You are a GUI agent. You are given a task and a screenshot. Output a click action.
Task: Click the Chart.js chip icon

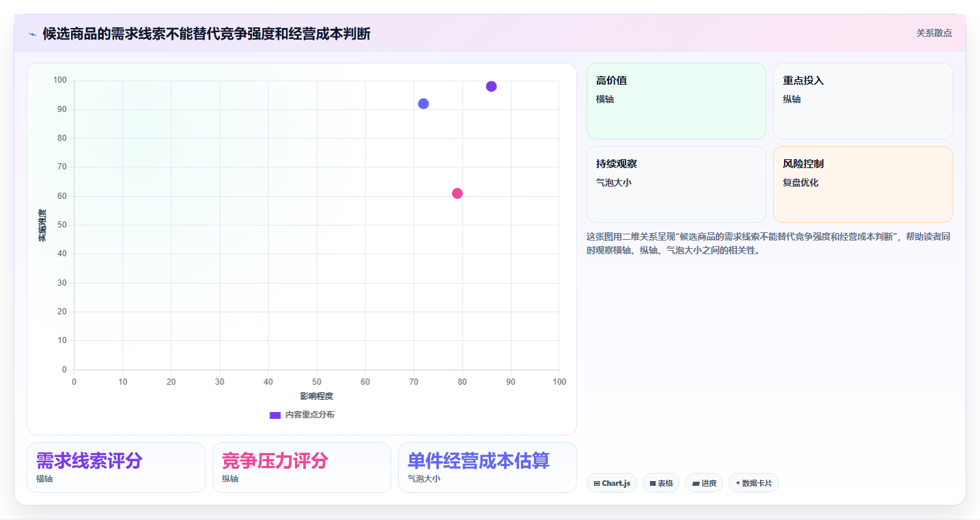pos(597,483)
